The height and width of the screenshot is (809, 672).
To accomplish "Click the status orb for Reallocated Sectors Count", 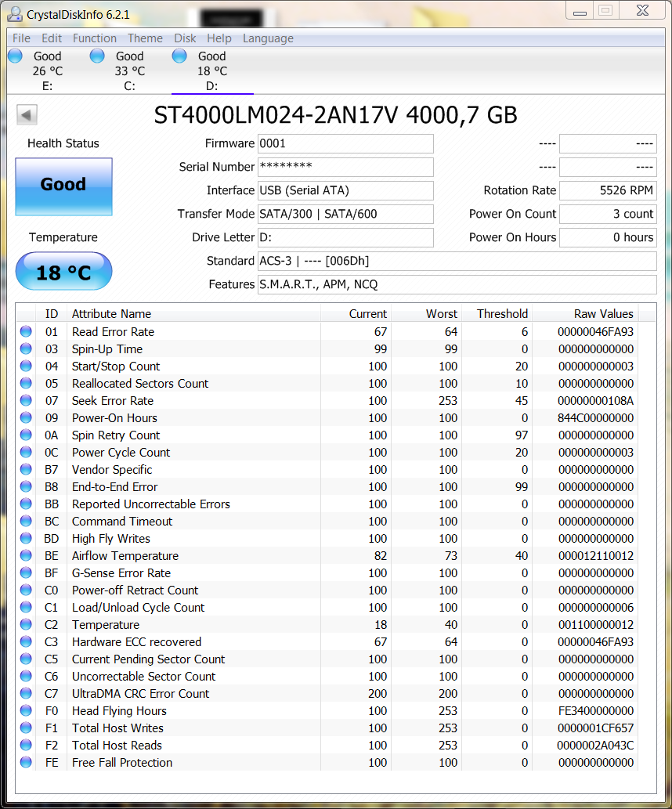I will pos(26,383).
